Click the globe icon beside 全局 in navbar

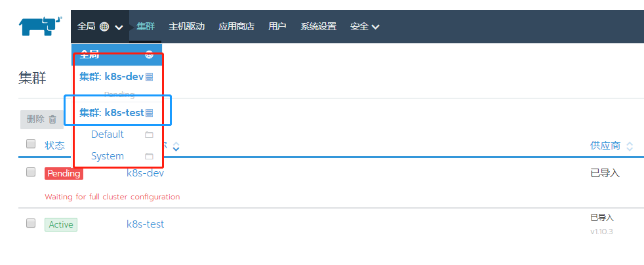[x=104, y=27]
